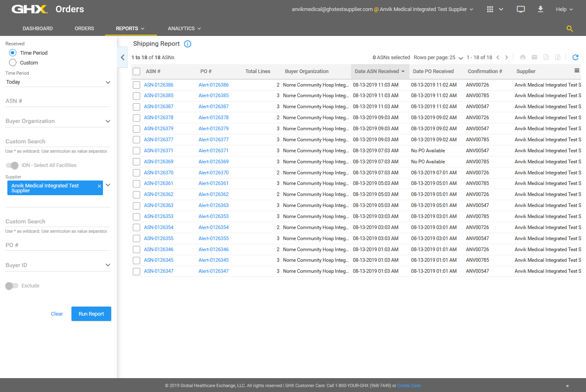This screenshot has width=586, height=392.
Task: Toggle the IDN Select All Facilities switch
Action: 12,165
